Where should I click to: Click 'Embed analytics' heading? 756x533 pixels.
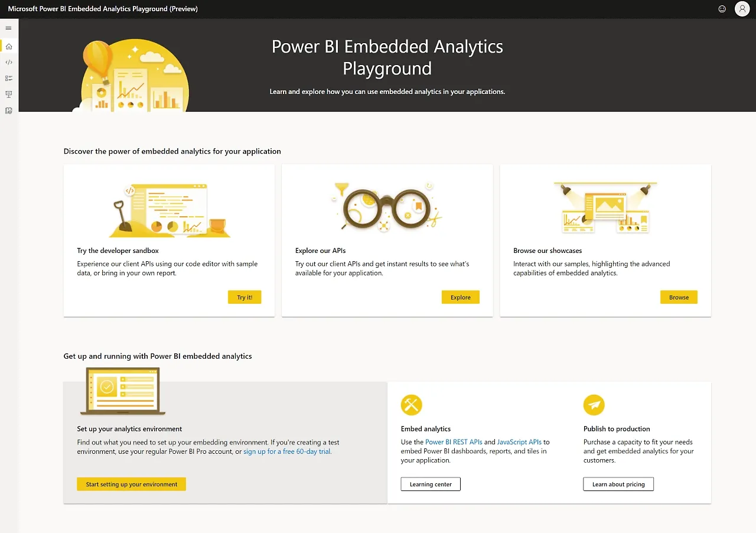(426, 429)
